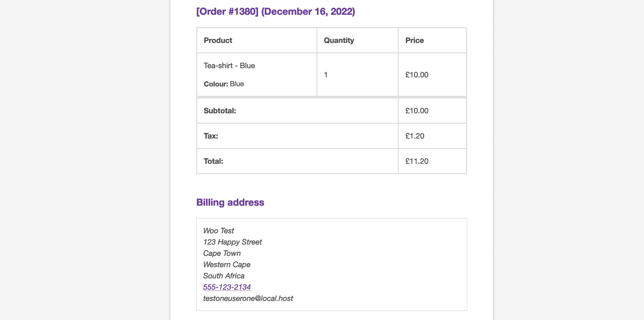Select the South Africa country line
644x320 pixels.
224,276
